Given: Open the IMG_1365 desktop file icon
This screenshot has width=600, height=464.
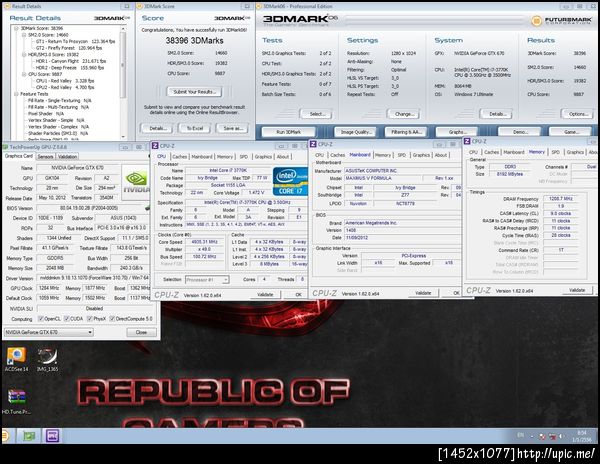Looking at the screenshot, I should 47,359.
